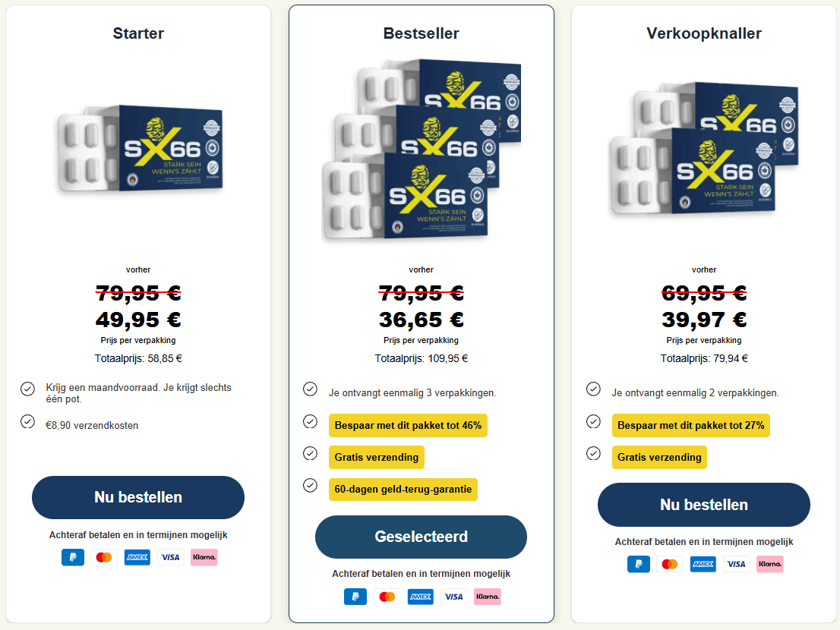Click the Klarna icon under Starter

[x=204, y=557]
